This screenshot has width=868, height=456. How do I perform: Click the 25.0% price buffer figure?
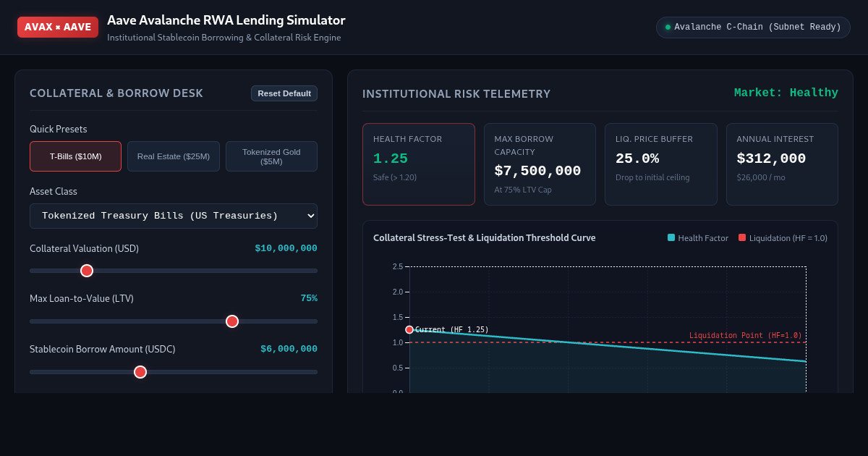click(637, 159)
